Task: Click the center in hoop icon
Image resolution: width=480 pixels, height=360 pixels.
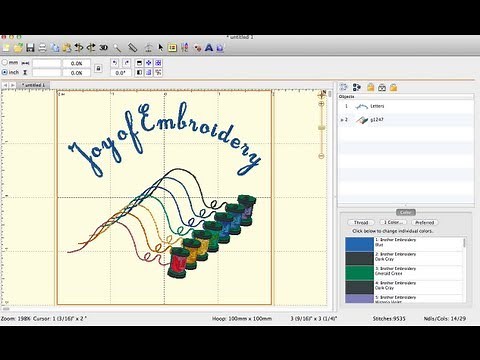Action: pyautogui.click(x=149, y=63)
